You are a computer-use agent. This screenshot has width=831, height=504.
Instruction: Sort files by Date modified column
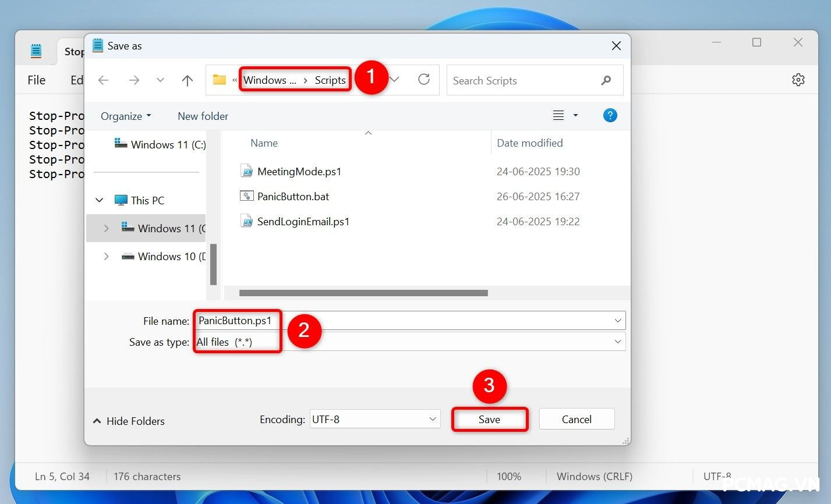pyautogui.click(x=529, y=143)
